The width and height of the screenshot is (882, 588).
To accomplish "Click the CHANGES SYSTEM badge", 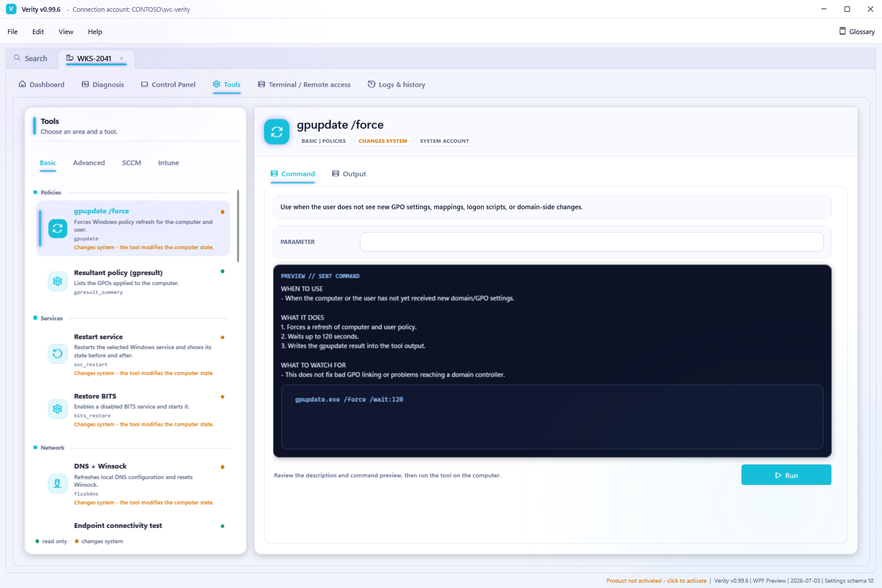I will [383, 141].
